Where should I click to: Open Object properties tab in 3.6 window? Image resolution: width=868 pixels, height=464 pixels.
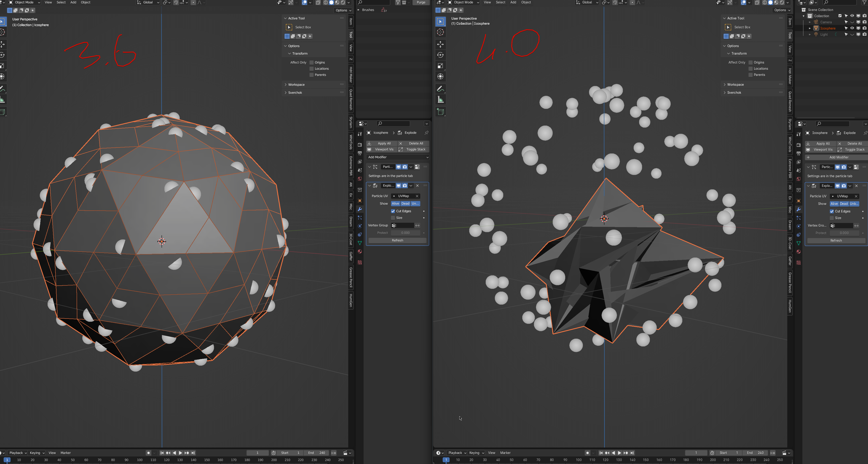click(x=360, y=201)
